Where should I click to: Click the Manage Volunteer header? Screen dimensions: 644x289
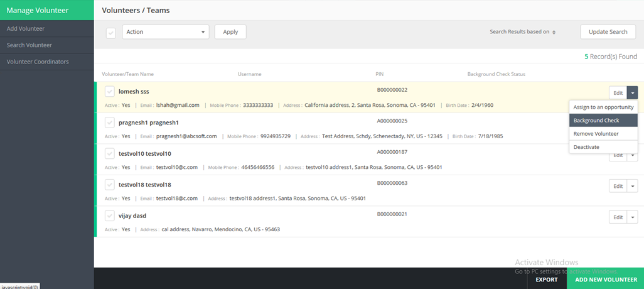point(47,10)
